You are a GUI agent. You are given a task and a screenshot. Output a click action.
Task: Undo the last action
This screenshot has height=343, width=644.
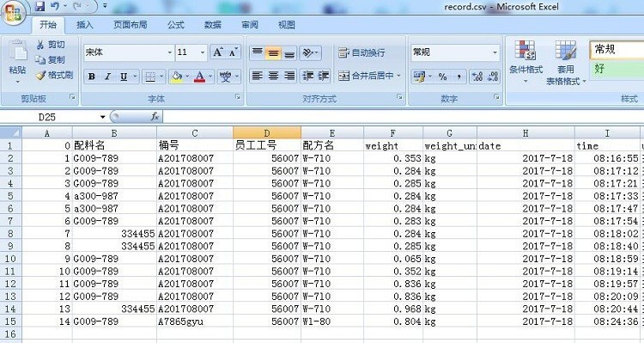click(55, 6)
